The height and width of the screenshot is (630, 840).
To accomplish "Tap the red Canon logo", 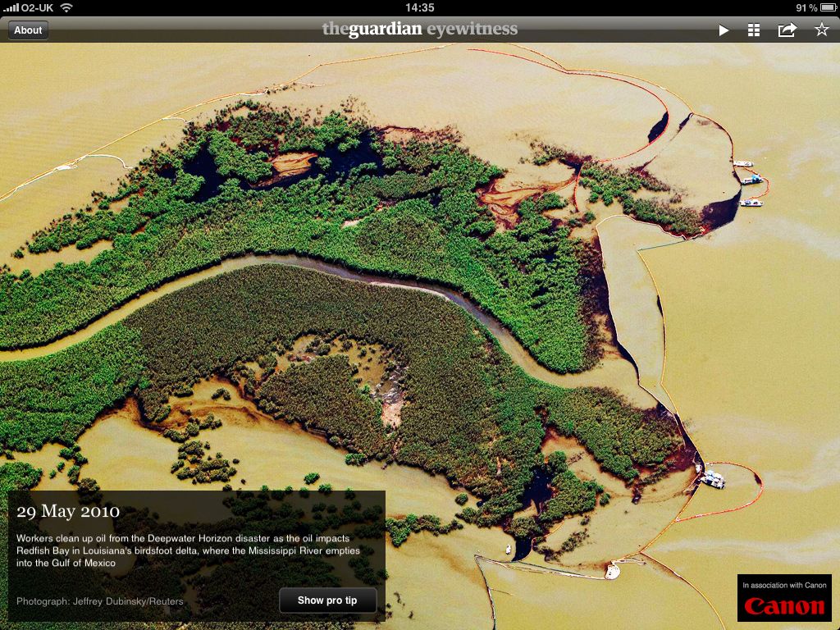I will (784, 607).
